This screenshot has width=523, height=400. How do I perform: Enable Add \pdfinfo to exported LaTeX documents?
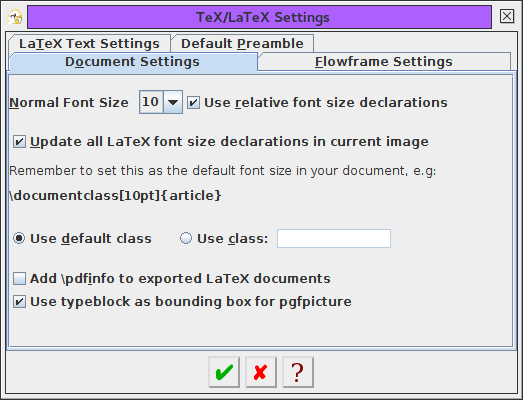click(19, 279)
